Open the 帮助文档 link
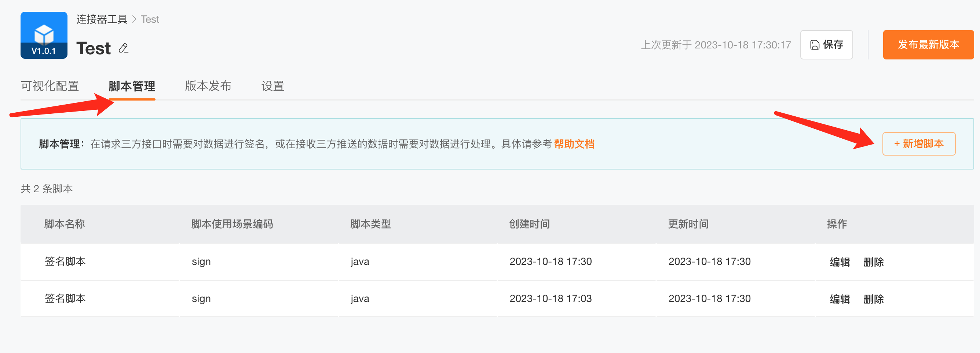 click(574, 144)
